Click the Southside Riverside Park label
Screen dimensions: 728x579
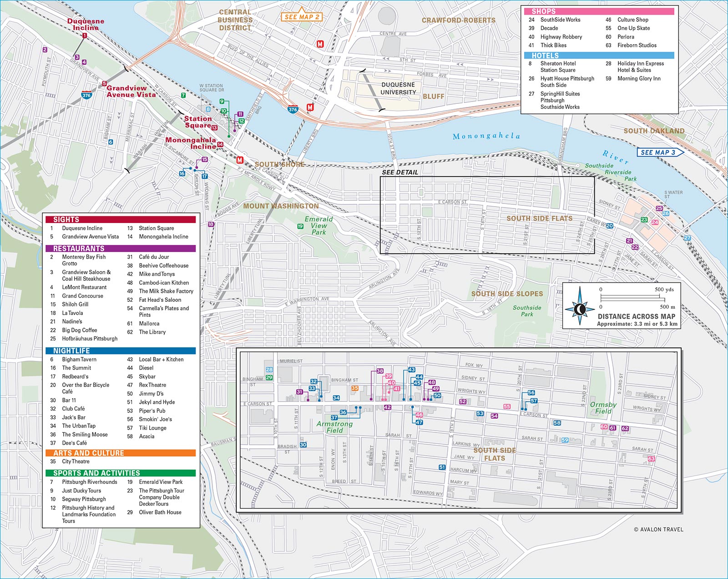(x=611, y=172)
